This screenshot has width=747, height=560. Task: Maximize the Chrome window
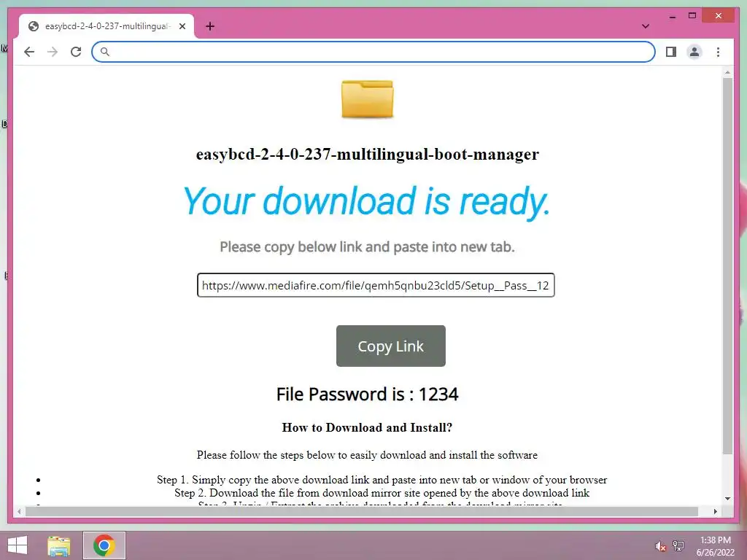pos(692,16)
